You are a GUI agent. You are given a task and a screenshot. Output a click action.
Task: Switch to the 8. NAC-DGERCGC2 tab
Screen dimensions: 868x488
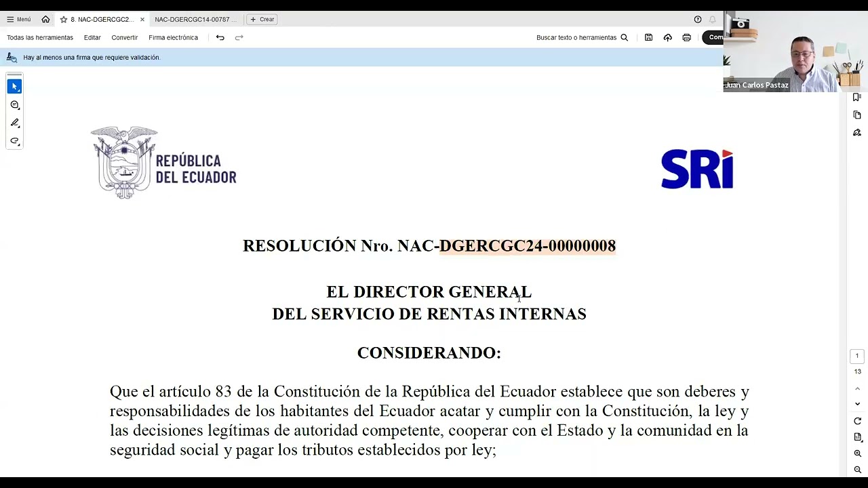[102, 20]
